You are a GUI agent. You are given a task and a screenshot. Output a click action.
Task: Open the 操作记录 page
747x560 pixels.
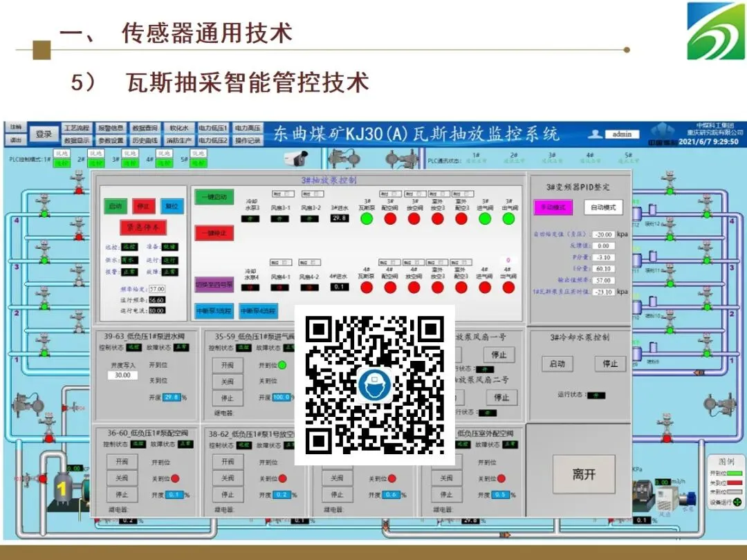248,140
